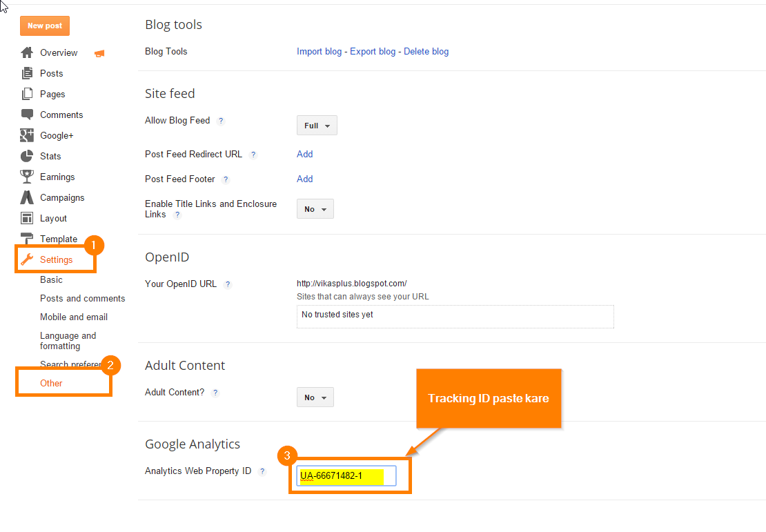Open help for Analytics Web Property ID
766x532 pixels.
point(262,471)
